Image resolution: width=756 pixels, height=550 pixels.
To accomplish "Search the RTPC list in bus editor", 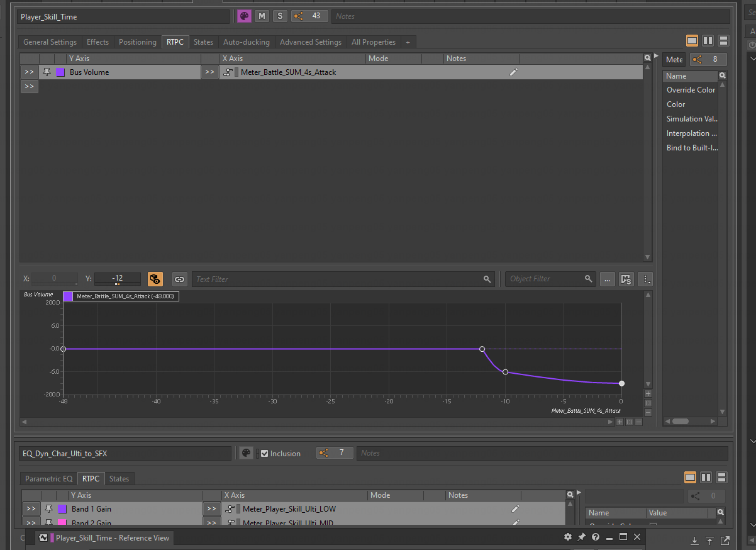I will coord(648,58).
